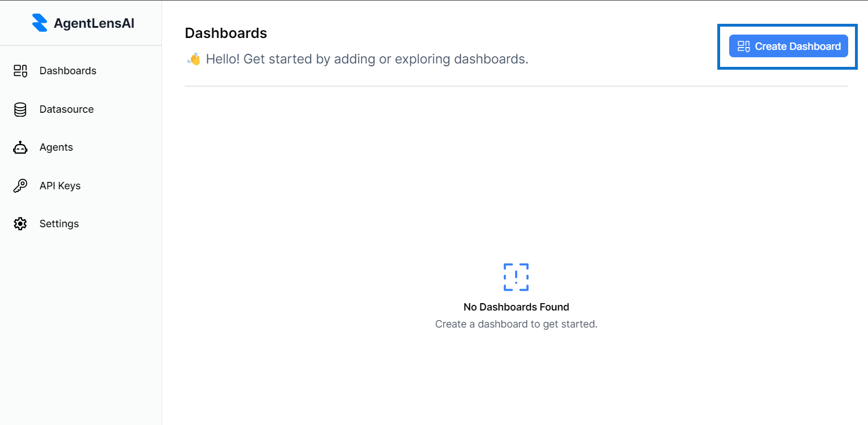The height and width of the screenshot is (425, 868).
Task: Open the Settings menu label
Action: [59, 224]
